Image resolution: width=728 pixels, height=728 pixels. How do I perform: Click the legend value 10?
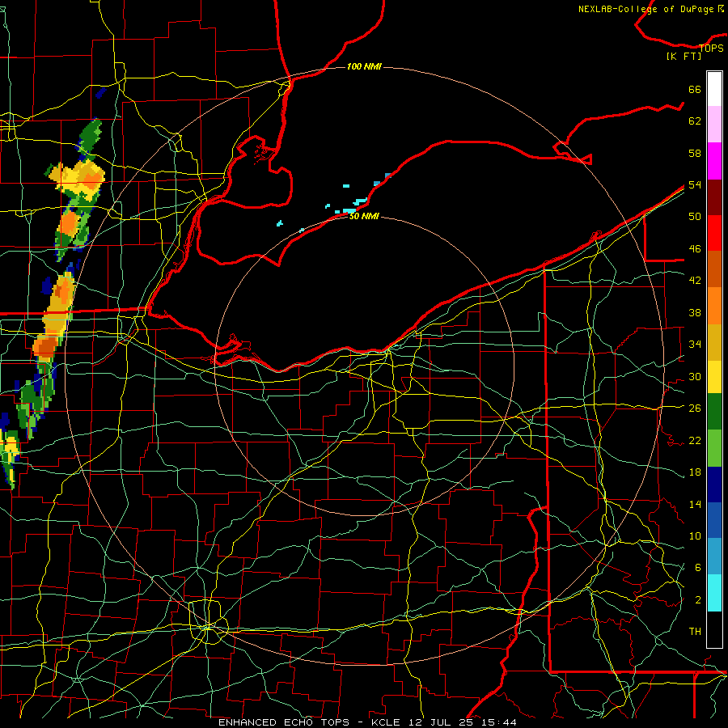[695, 536]
